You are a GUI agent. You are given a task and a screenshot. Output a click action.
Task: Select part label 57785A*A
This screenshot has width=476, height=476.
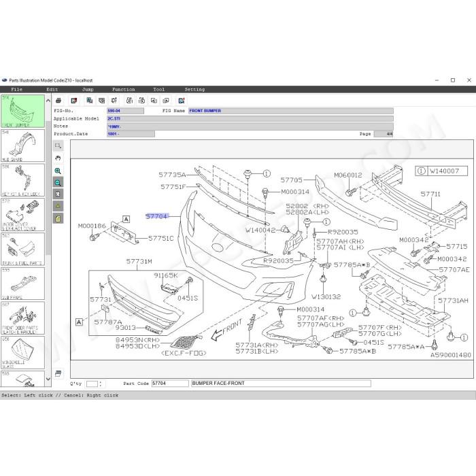click(x=406, y=347)
